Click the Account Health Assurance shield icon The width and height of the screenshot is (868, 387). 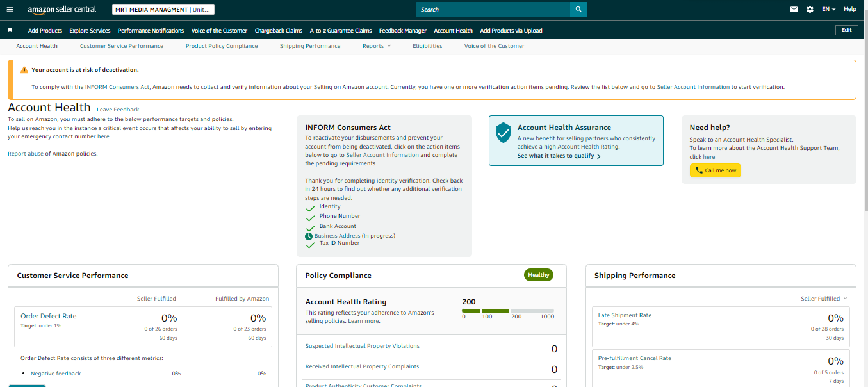[504, 133]
